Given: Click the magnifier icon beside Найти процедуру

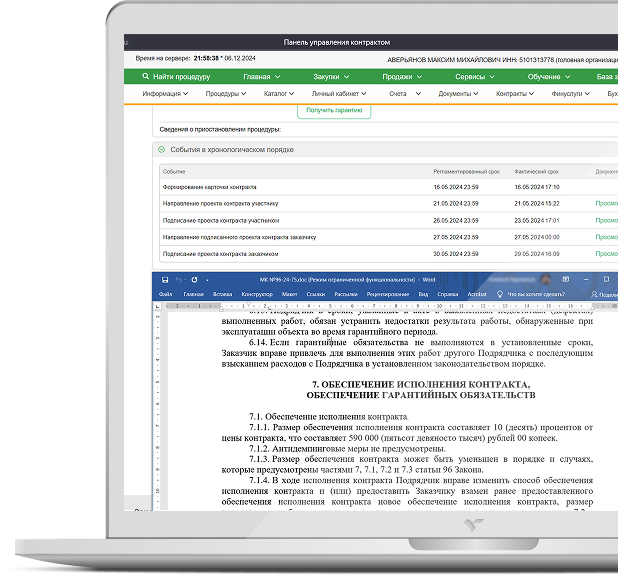Looking at the screenshot, I should [147, 76].
